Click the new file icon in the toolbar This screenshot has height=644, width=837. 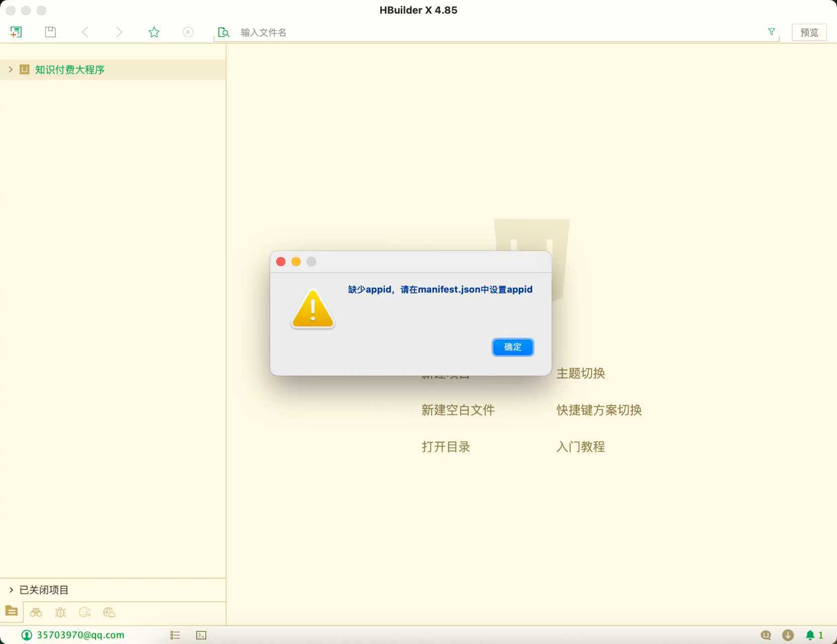[16, 32]
